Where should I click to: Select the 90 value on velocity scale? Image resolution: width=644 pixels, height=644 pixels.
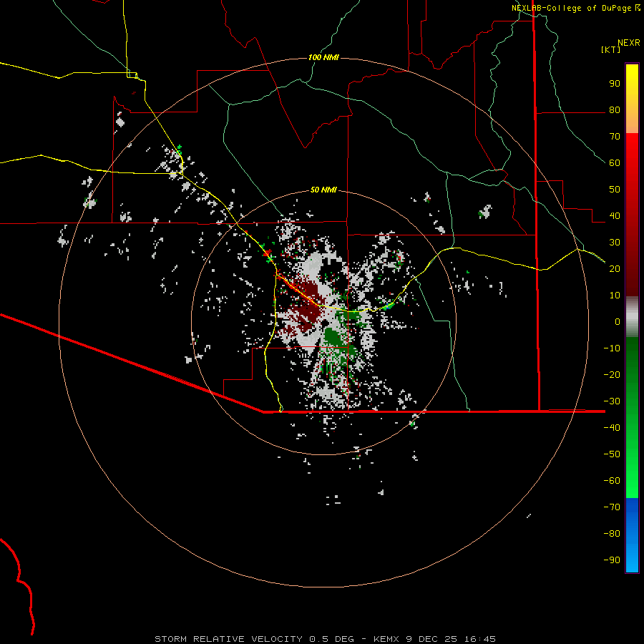coord(615,84)
